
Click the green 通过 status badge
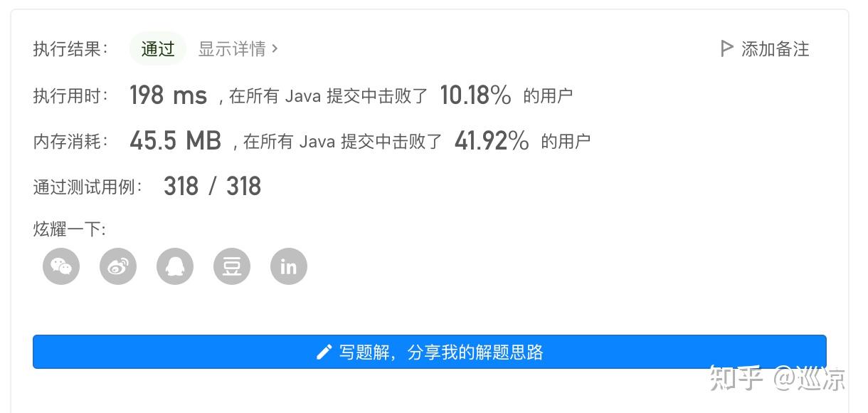(x=158, y=48)
